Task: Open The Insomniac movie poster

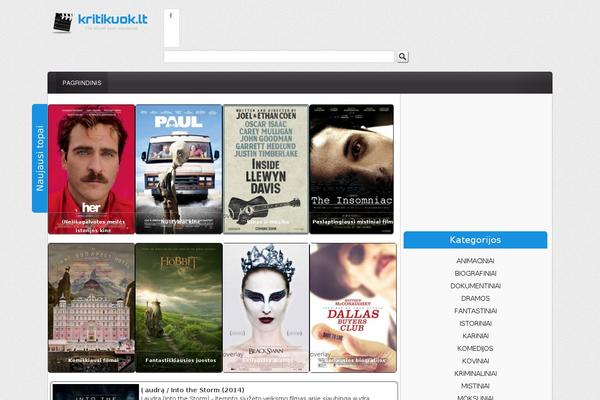Action: point(351,169)
